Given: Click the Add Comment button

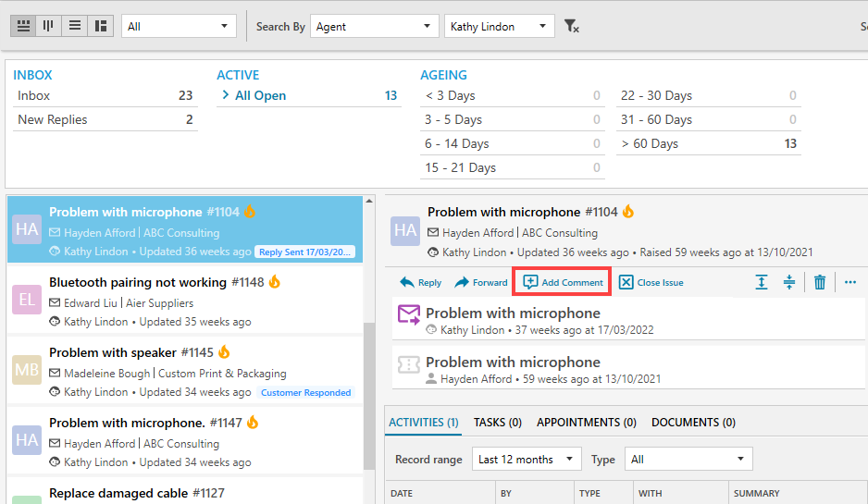Looking at the screenshot, I should (x=563, y=282).
